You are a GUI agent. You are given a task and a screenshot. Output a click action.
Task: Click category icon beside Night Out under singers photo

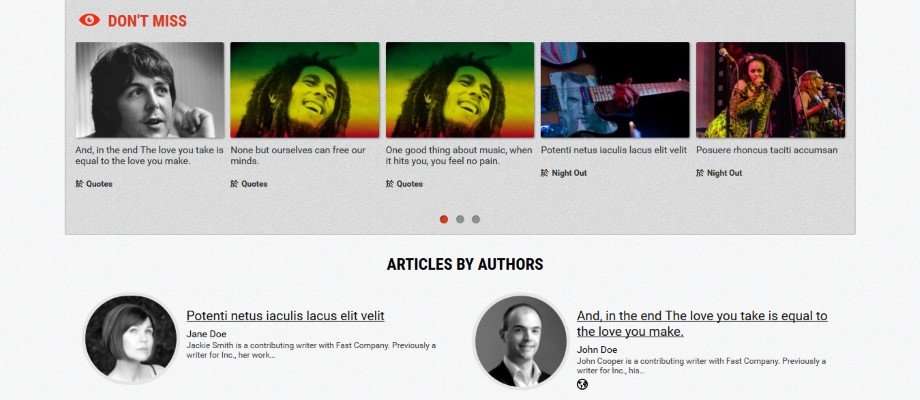pos(700,173)
